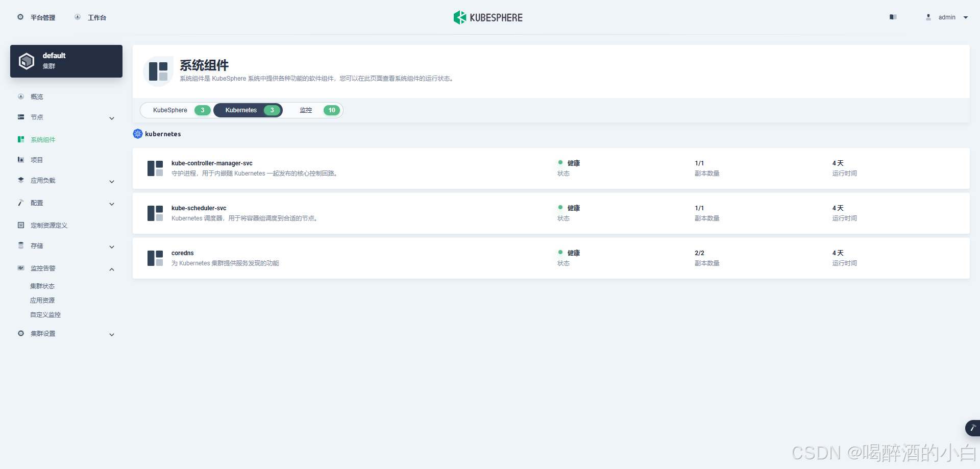Click the kube-controller-manager-svc component icon

pos(155,168)
